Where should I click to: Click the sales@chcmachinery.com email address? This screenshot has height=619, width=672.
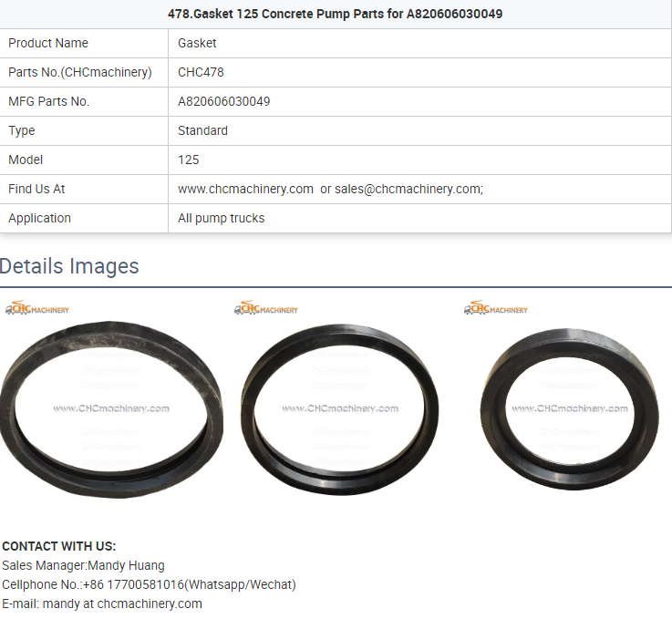[408, 189]
